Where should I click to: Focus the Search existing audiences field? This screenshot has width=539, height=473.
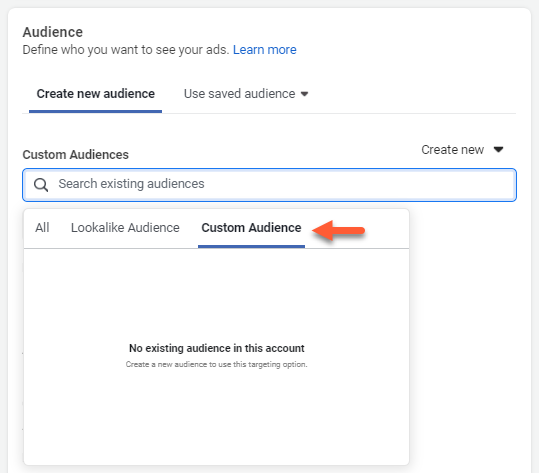click(x=270, y=185)
